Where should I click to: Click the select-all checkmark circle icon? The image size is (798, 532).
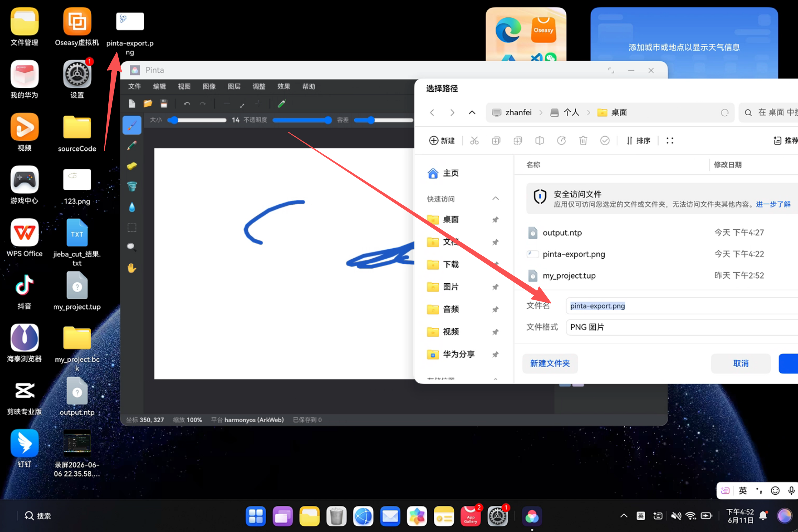point(605,141)
